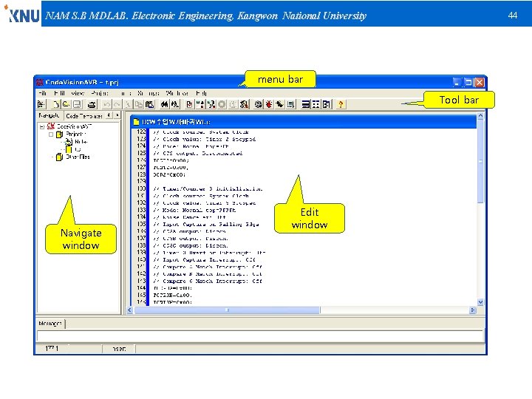Screen dimensions: 532x399
Task: Open the Edit menu
Action: tap(59, 93)
